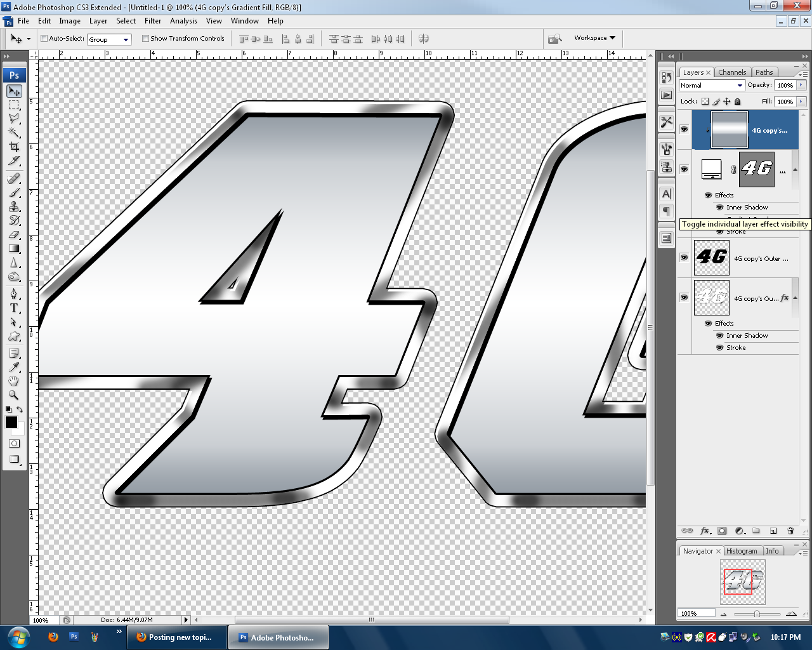Switch to the Paths tab
This screenshot has height=650, width=812.
(764, 72)
